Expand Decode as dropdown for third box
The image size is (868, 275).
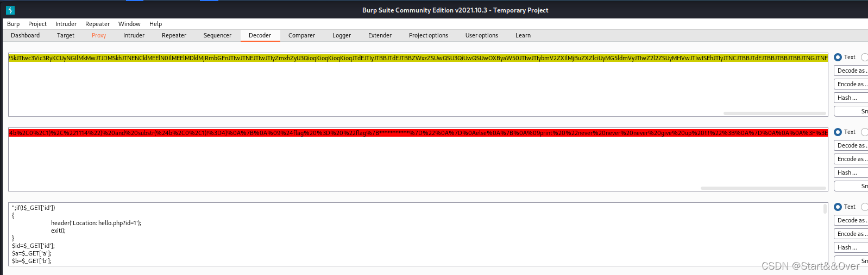click(x=851, y=220)
